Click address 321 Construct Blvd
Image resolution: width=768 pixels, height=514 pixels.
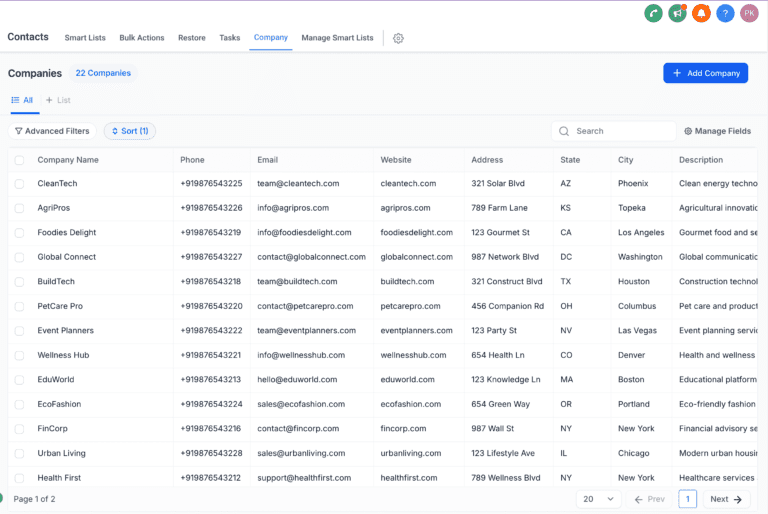[507, 281]
